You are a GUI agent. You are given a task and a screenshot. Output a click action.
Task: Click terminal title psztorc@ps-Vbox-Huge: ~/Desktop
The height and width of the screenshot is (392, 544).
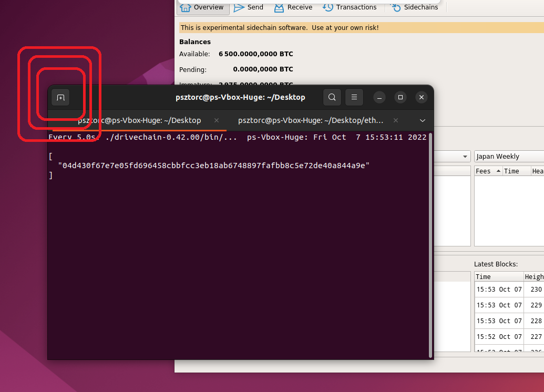240,97
